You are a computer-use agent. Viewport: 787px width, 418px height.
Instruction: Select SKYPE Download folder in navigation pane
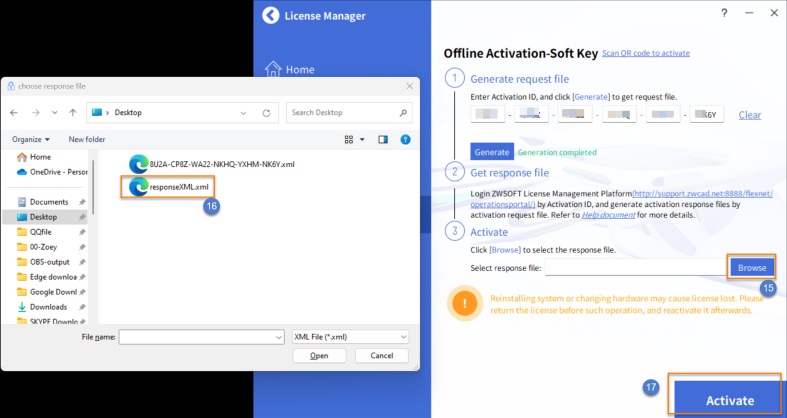(x=47, y=321)
